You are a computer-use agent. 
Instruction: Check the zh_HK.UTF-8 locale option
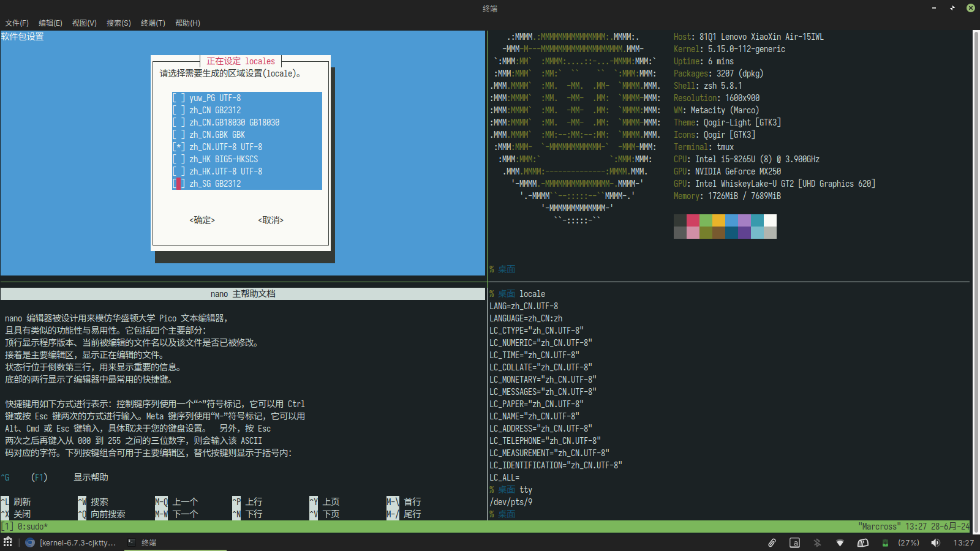coord(178,171)
